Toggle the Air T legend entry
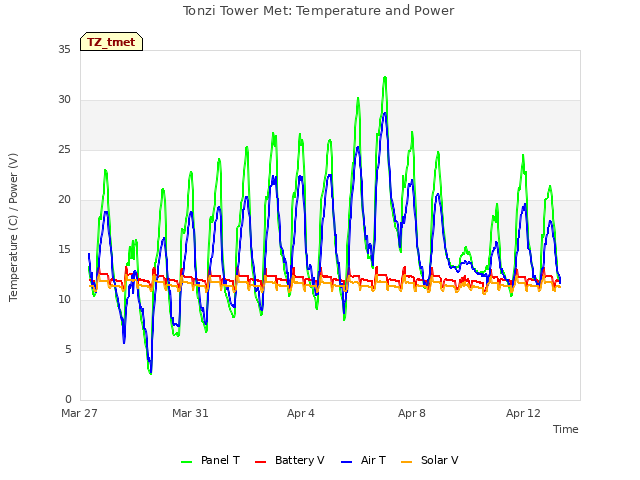The image size is (640, 480). [x=363, y=460]
